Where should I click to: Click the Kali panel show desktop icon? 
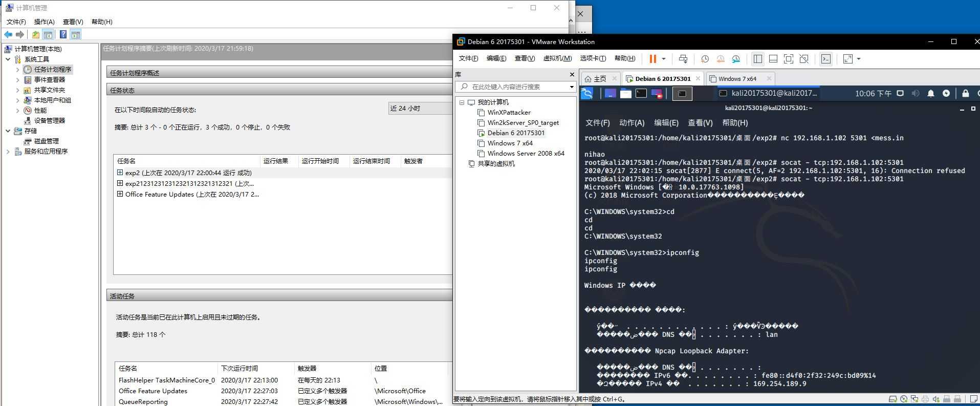610,93
